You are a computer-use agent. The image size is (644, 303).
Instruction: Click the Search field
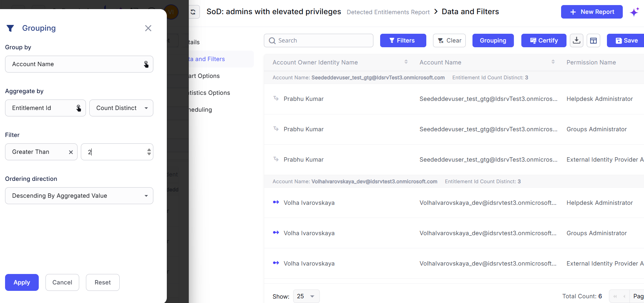click(x=318, y=40)
